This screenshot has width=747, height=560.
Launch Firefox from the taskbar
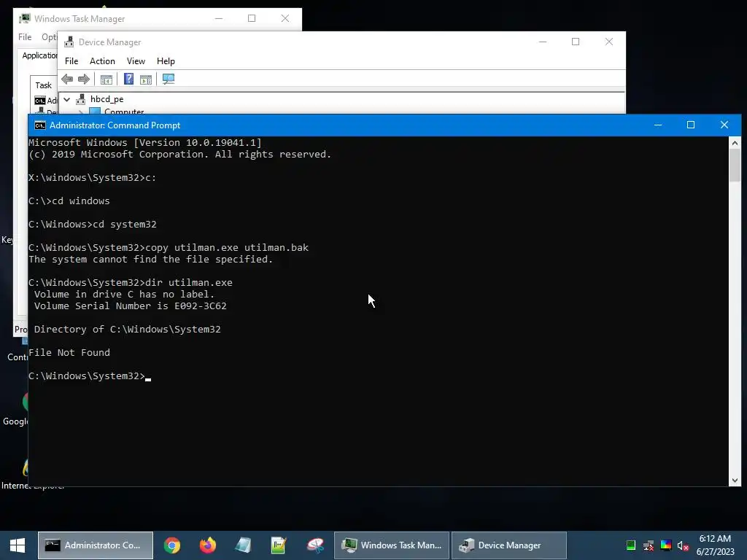coord(208,545)
